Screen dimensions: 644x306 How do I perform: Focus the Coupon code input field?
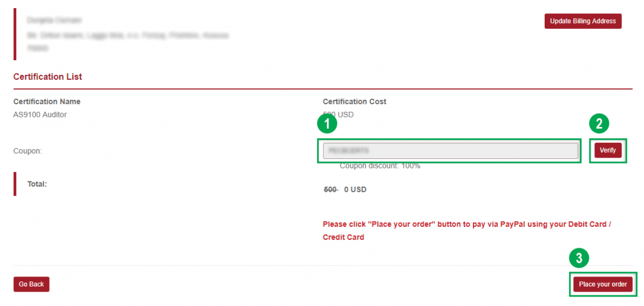[x=450, y=151]
